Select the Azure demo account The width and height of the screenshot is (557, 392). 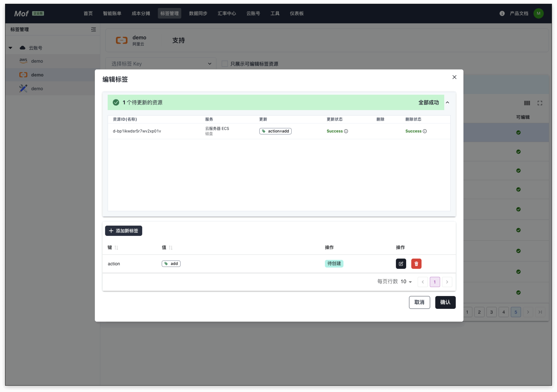pyautogui.click(x=52, y=89)
